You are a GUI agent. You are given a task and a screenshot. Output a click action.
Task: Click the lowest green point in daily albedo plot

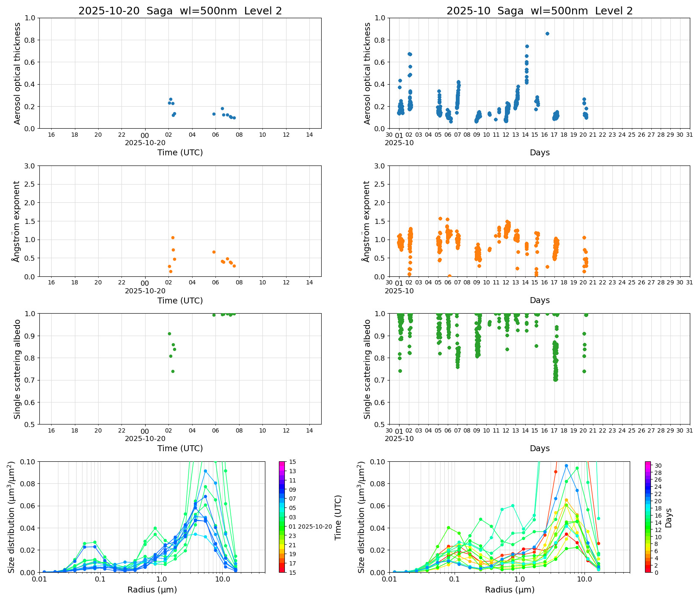173,371
